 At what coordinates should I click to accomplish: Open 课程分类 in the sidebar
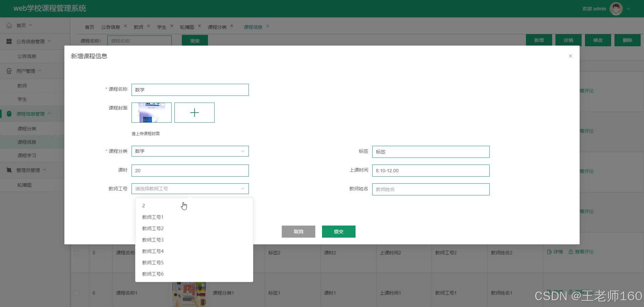27,129
